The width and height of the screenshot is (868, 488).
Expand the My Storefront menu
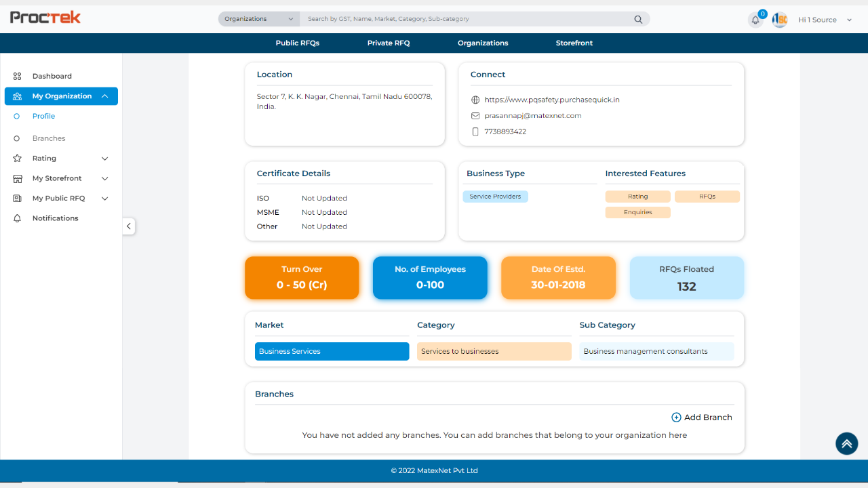[104, 178]
